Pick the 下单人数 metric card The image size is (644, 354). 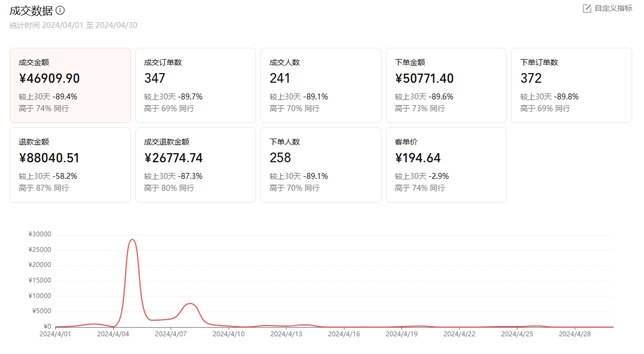(320, 164)
